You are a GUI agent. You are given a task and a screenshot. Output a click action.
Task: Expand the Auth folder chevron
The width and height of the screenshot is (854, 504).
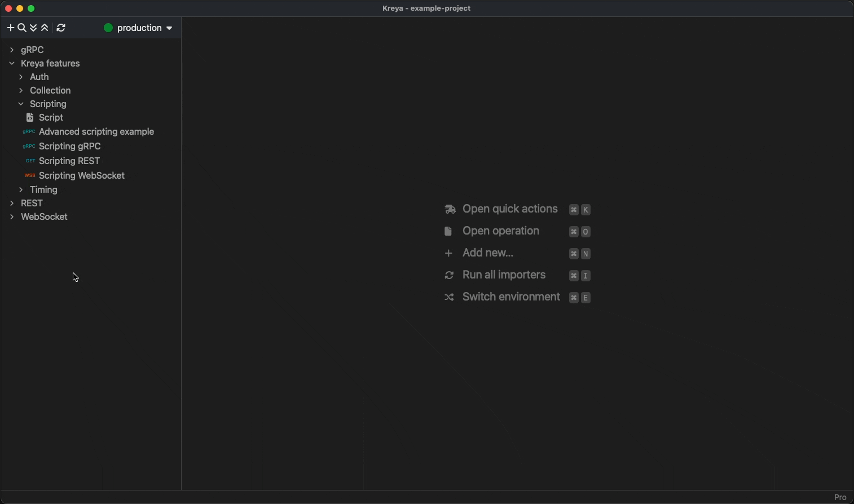tap(21, 77)
